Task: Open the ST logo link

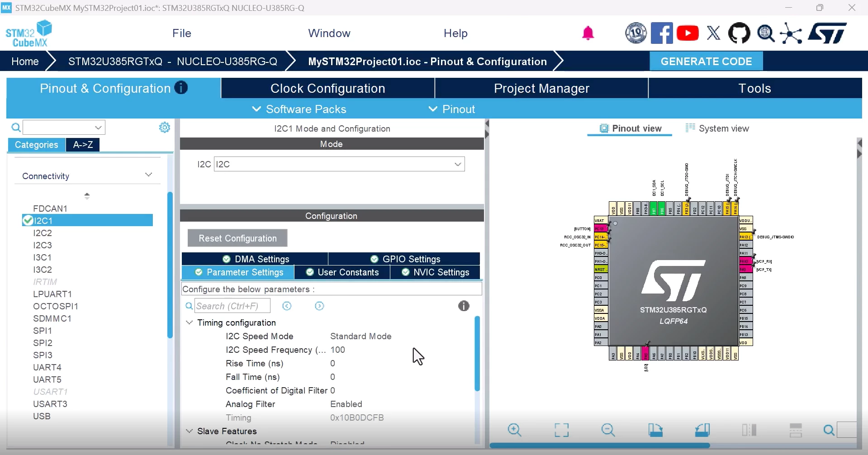Action: click(827, 33)
